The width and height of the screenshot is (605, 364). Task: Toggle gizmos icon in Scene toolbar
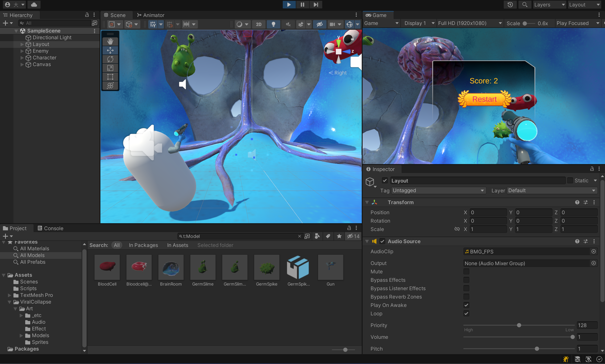(x=349, y=24)
